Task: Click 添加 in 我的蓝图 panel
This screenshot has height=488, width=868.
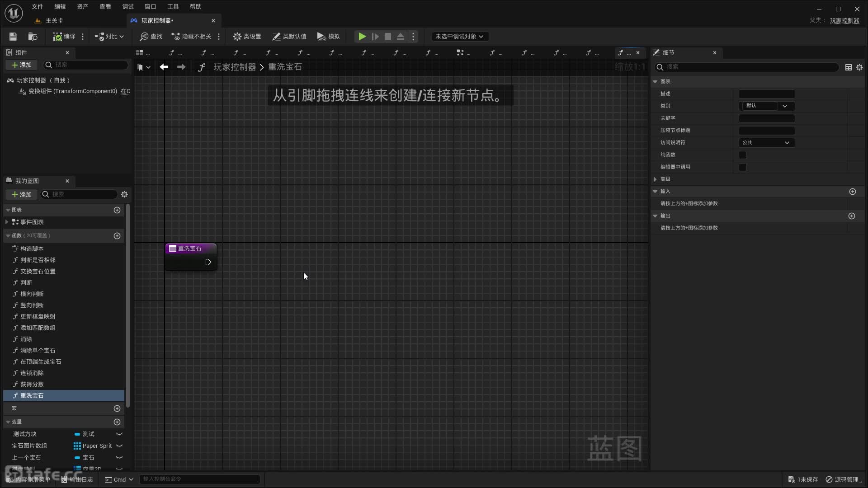Action: pos(21,194)
